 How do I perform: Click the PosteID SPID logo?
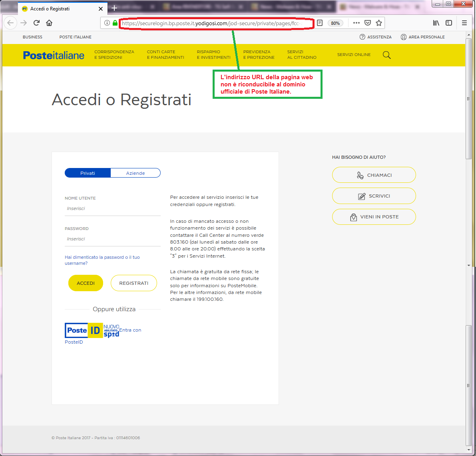point(92,330)
